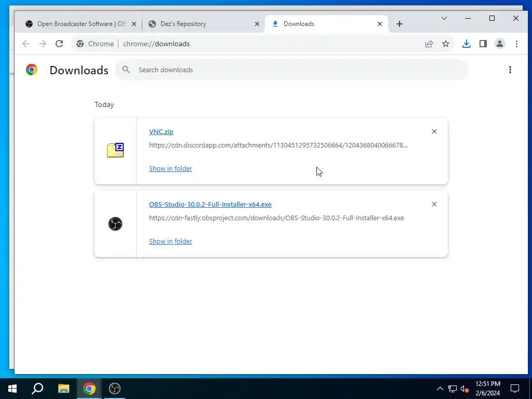532x399 pixels.
Task: Show OBS installer in folder
Action: tap(170, 241)
